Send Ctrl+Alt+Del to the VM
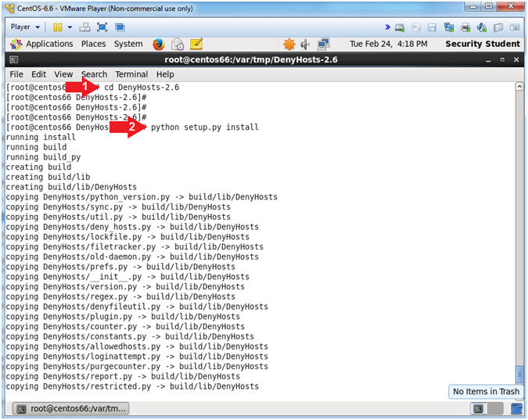 (84, 27)
